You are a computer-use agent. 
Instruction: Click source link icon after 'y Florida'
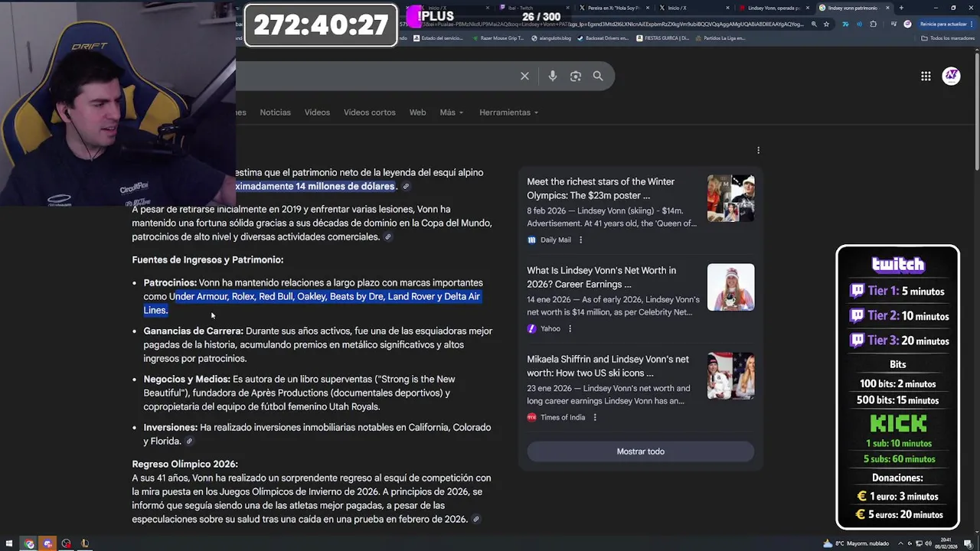(x=189, y=442)
